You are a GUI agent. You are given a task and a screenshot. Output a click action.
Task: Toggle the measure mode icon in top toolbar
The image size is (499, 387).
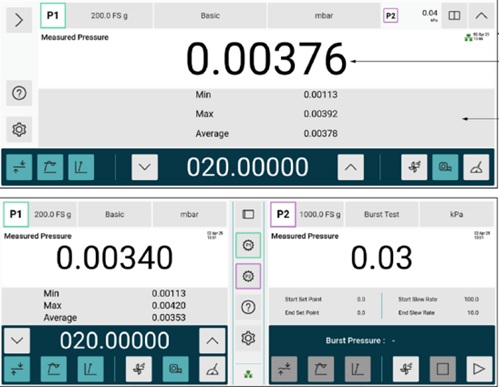(x=81, y=167)
